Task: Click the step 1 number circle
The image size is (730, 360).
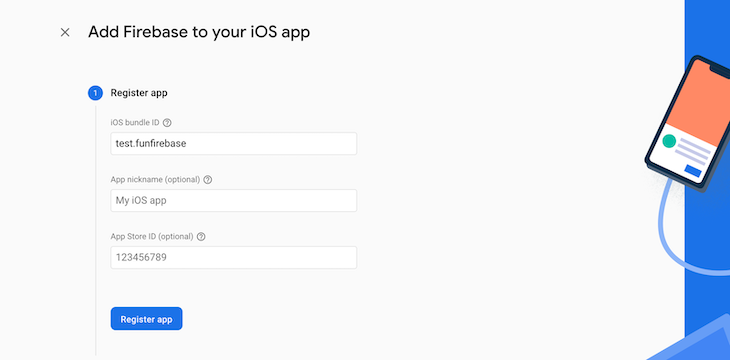Action: [95, 93]
